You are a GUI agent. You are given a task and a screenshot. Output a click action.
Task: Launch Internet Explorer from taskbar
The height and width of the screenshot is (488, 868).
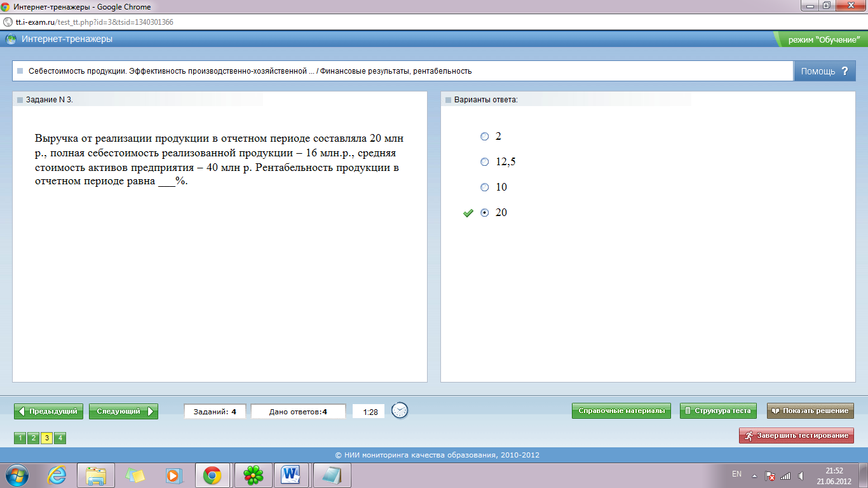point(57,475)
